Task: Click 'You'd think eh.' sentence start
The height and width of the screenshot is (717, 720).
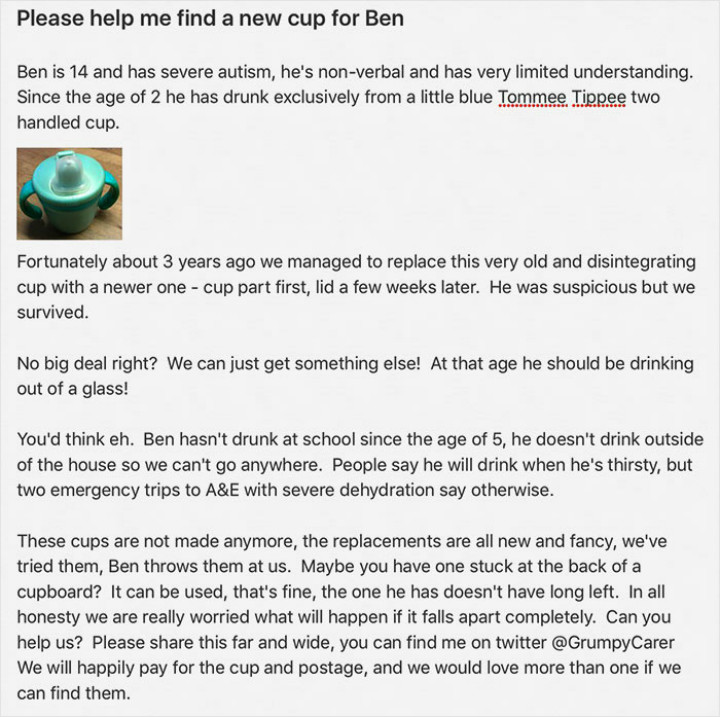Action: (x=75, y=440)
